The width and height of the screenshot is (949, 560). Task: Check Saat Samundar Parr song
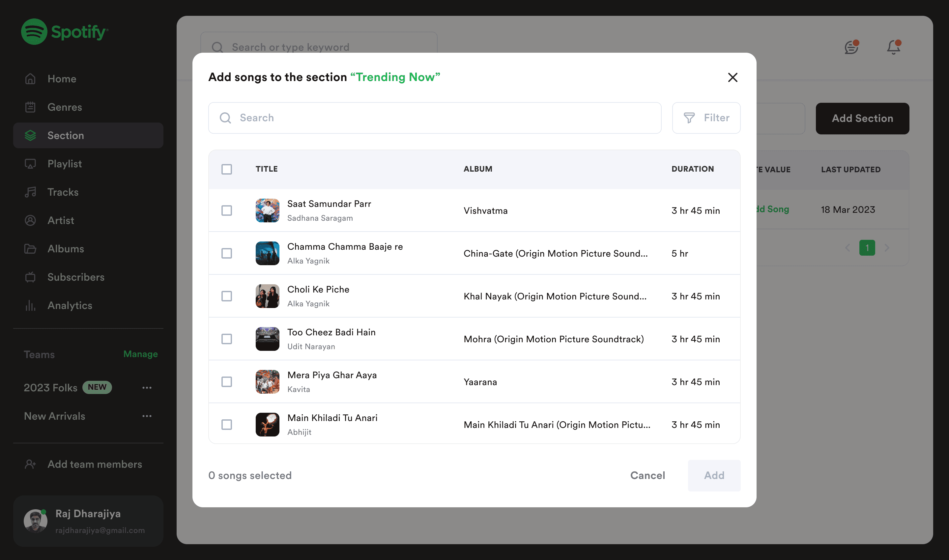pos(226,210)
